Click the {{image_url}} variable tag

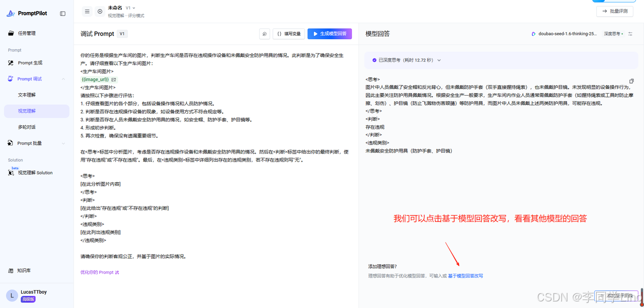point(95,80)
